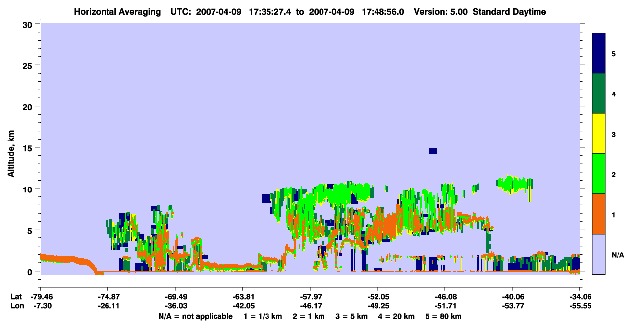This screenshot has height=330, width=644.
Task: Click latitude value -69.49
Action: pos(175,297)
